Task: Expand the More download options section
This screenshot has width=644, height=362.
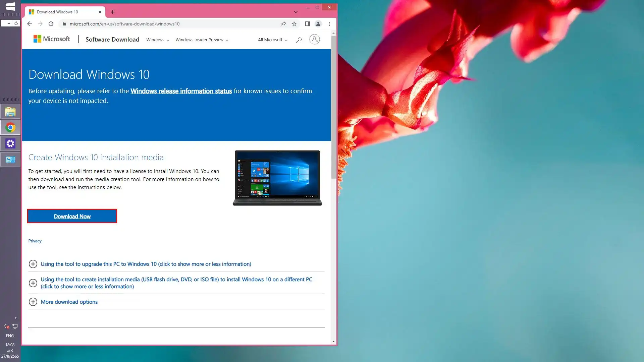Action: click(x=69, y=302)
